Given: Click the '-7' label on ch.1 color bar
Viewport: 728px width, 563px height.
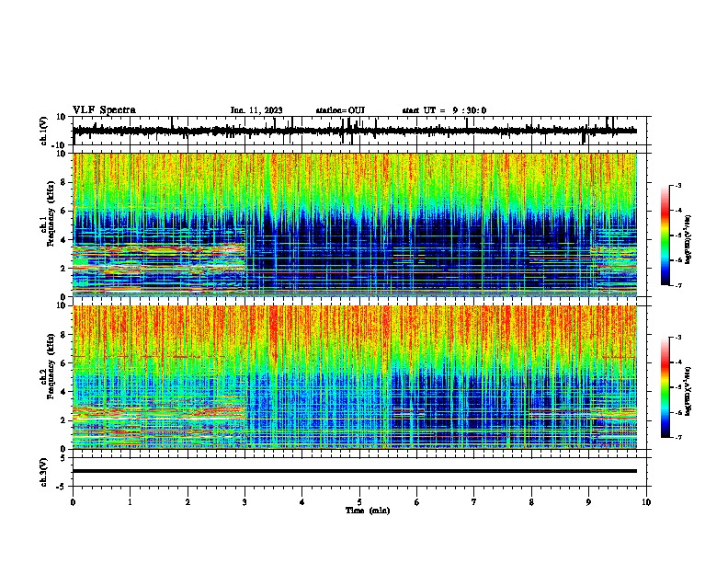Looking at the screenshot, I should (x=677, y=285).
